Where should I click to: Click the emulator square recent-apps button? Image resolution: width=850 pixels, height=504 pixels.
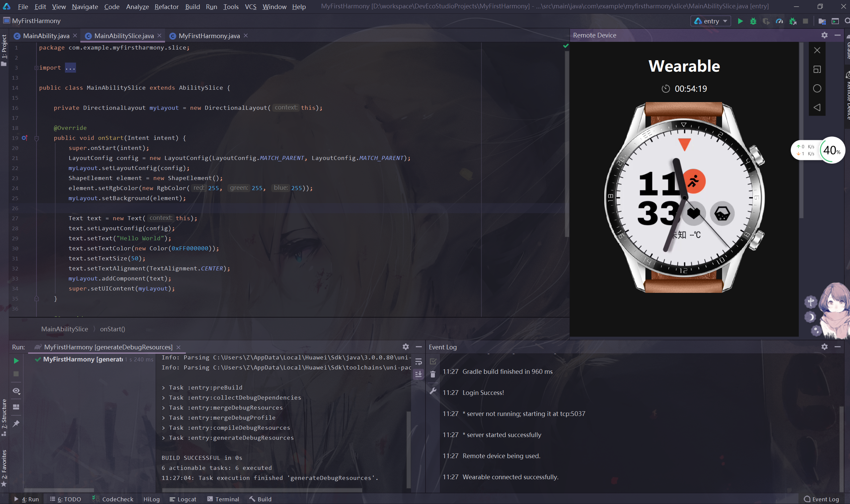coord(817,69)
